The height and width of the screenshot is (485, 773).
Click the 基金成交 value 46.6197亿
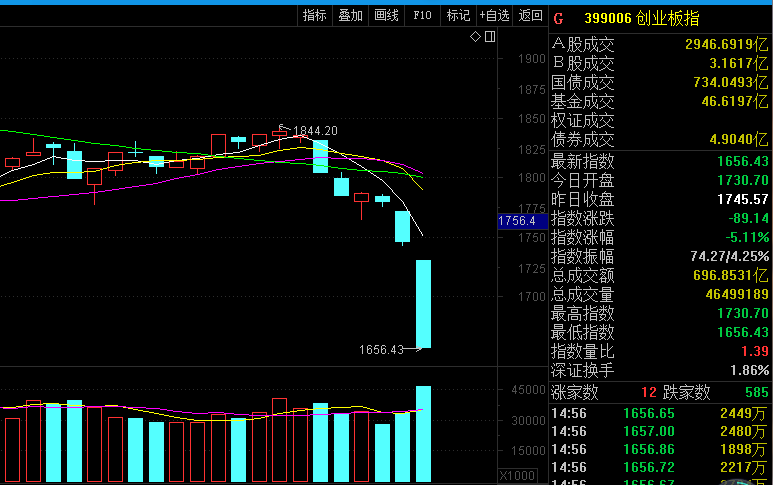[735, 102]
